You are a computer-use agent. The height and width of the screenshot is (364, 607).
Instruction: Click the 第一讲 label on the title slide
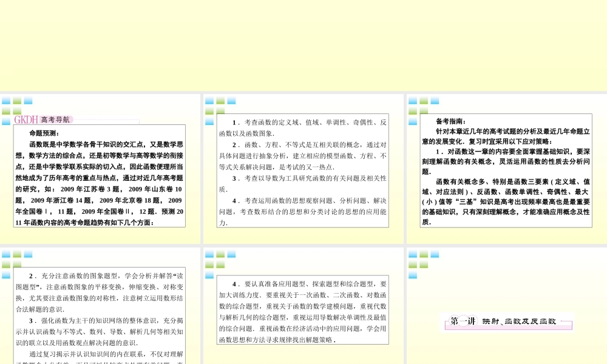point(463,321)
